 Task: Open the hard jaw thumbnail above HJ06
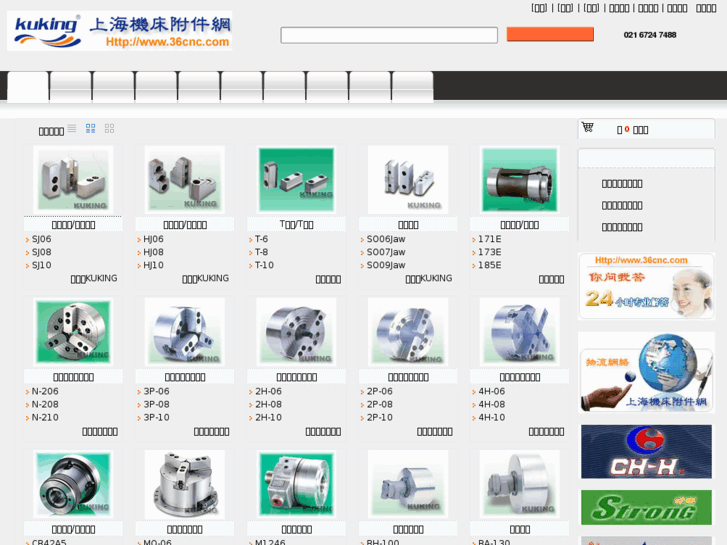(185, 180)
